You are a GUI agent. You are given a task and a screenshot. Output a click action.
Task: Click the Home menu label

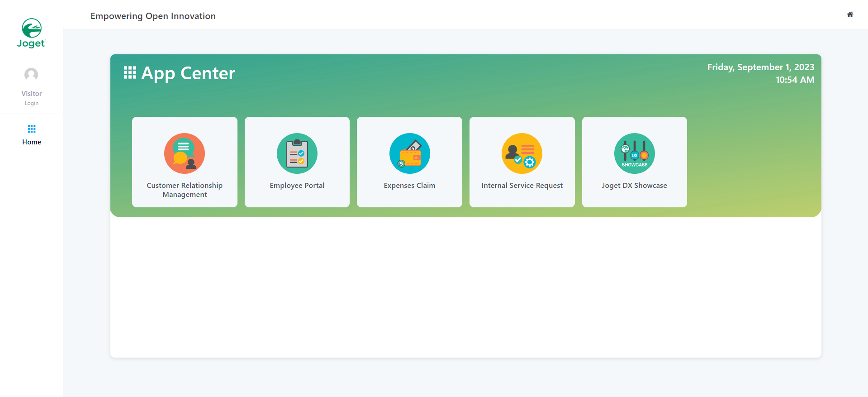tap(31, 142)
